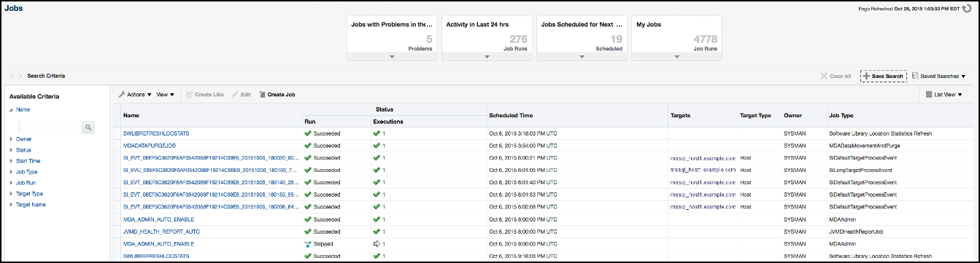This screenshot has height=263, width=980.
Task: Click the Name column header
Action: 131,115
